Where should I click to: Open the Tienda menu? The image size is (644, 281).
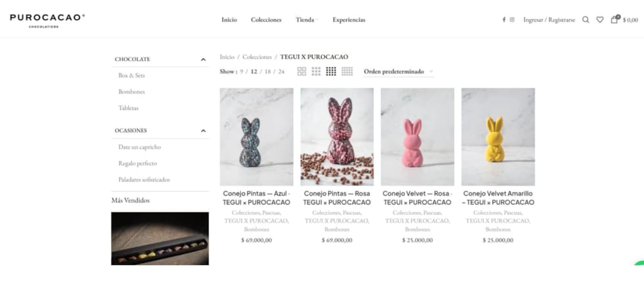point(306,20)
